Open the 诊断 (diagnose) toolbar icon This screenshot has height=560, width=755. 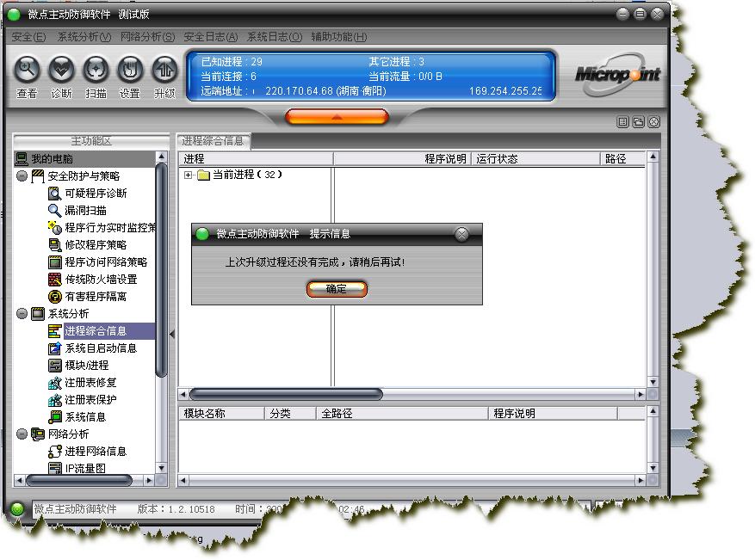point(61,70)
